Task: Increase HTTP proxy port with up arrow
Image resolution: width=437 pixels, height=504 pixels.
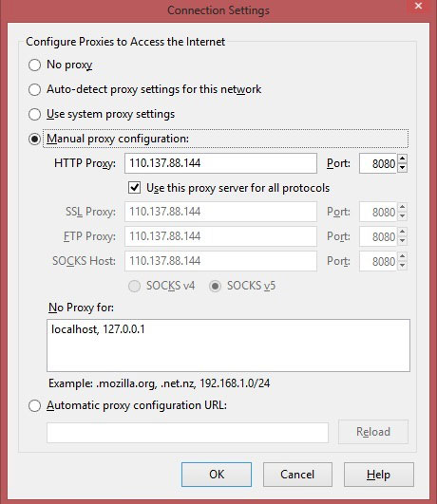Action: tap(402, 159)
